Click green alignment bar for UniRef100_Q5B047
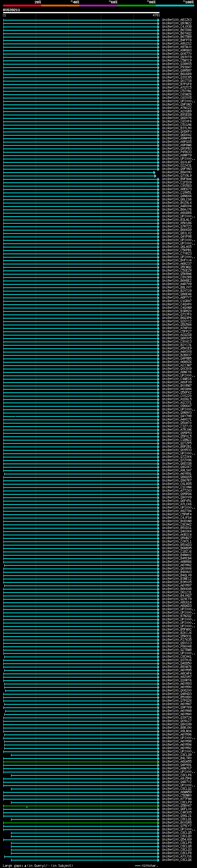197x868 pixels. pyautogui.click(x=81, y=806)
